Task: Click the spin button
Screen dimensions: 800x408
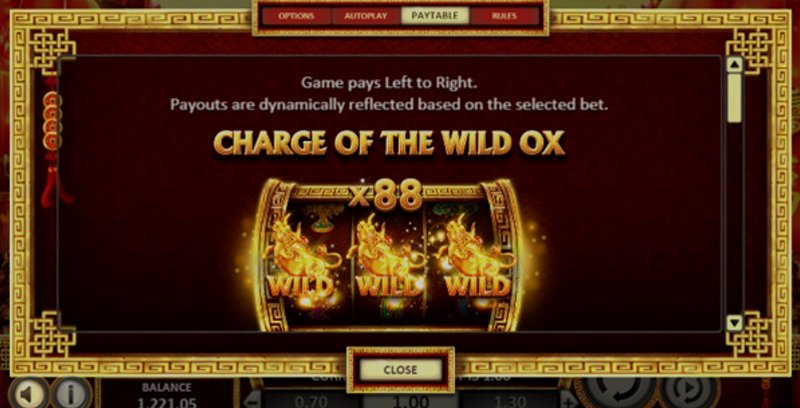Action: click(619, 392)
